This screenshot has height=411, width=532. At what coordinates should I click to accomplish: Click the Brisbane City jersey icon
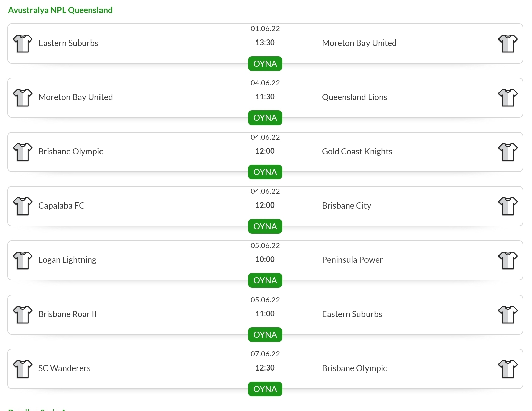coord(508,206)
